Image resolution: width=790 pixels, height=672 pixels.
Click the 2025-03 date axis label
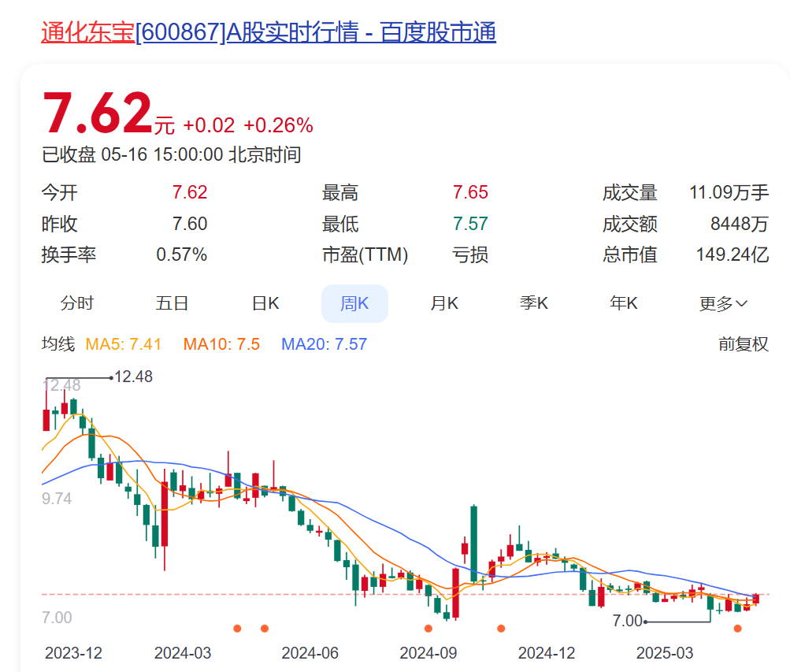[665, 653]
